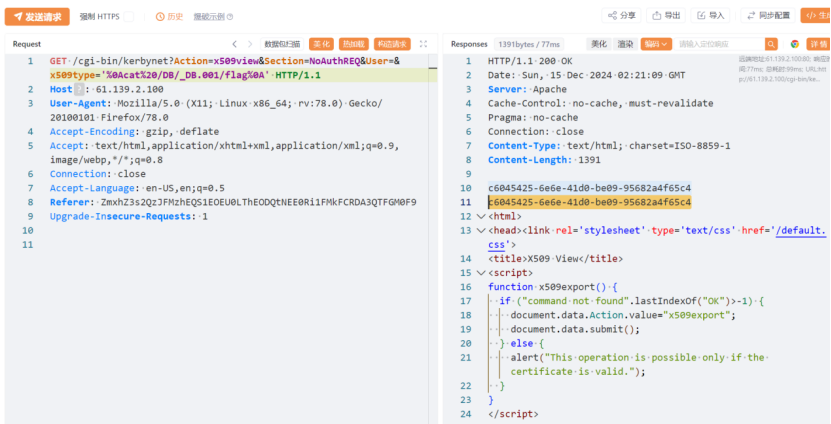Click the <title>X509 View</title> line
Screen dimensions: 831x424
point(555,259)
